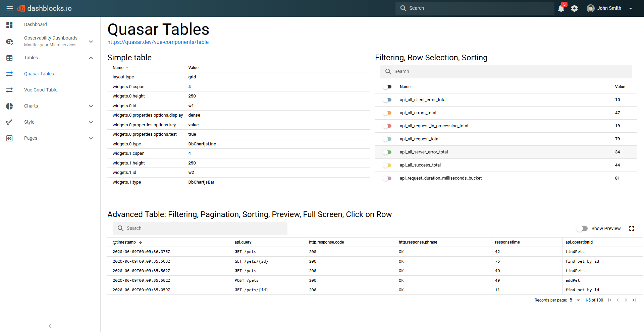
Task: Open the hamburger menu icon
Action: [x=10, y=8]
